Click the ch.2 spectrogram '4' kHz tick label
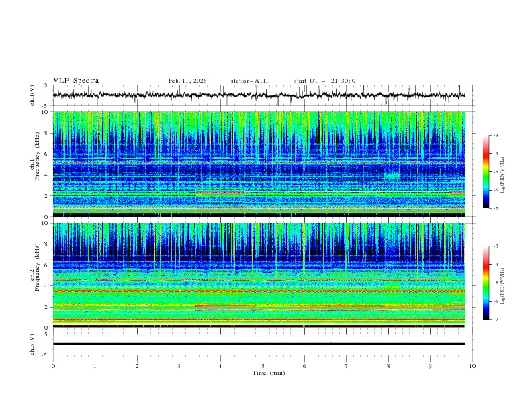 [x=48, y=286]
